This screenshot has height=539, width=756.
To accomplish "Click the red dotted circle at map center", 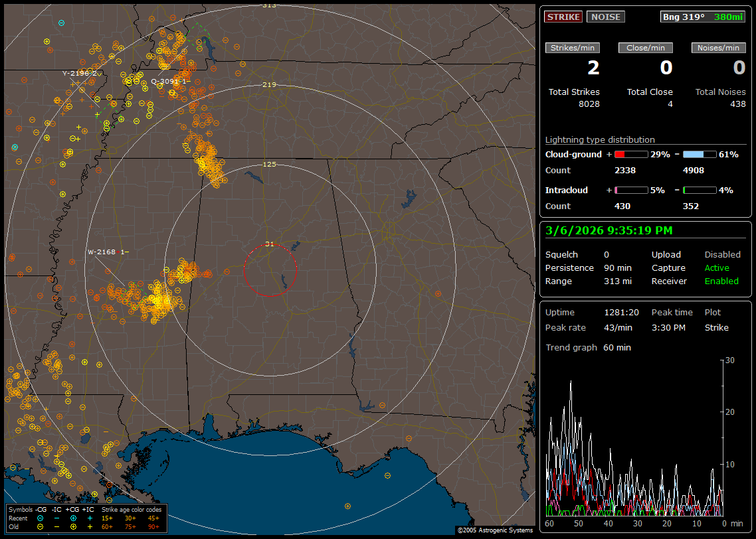I will pos(270,270).
